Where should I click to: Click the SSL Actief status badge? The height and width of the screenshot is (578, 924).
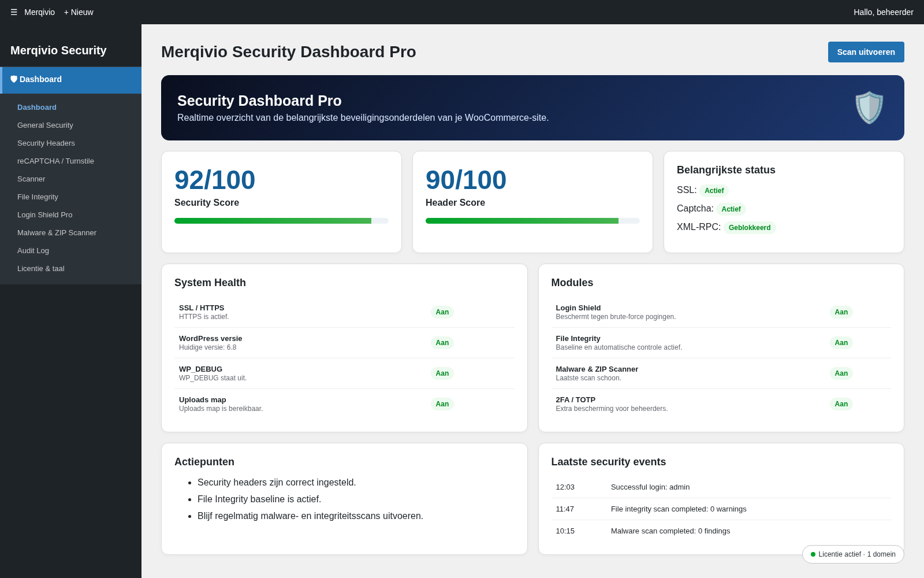pos(714,191)
